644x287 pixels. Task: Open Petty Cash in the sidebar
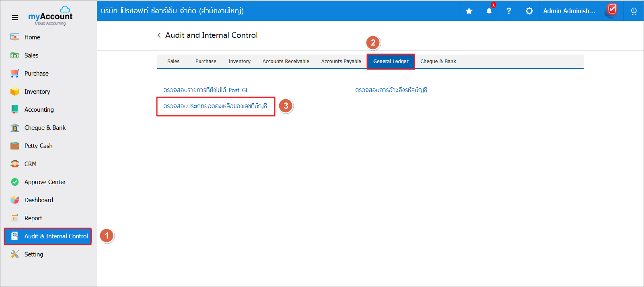click(x=38, y=146)
